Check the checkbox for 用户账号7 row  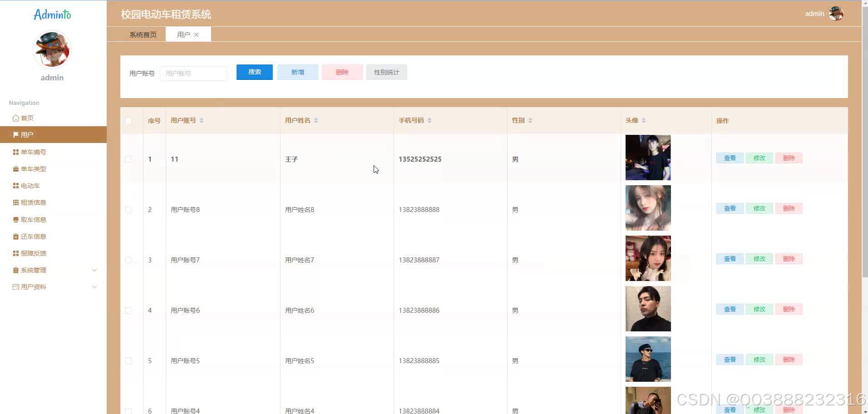128,260
